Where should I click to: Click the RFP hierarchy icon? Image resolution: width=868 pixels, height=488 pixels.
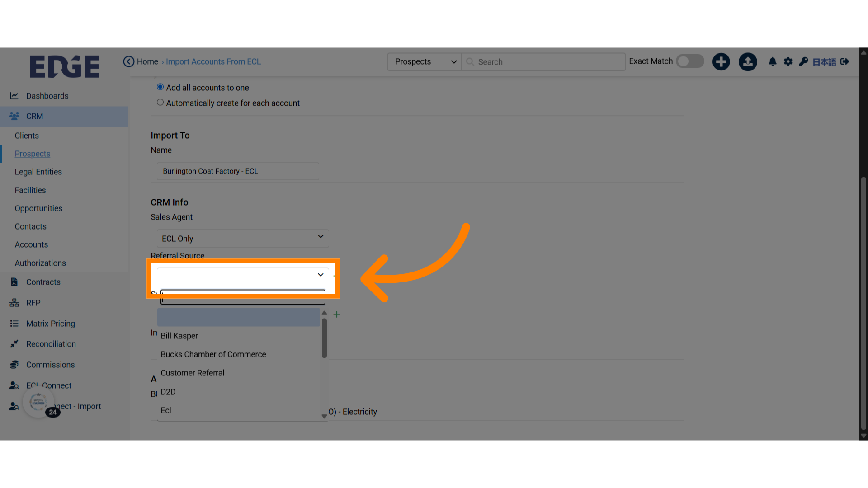point(14,303)
